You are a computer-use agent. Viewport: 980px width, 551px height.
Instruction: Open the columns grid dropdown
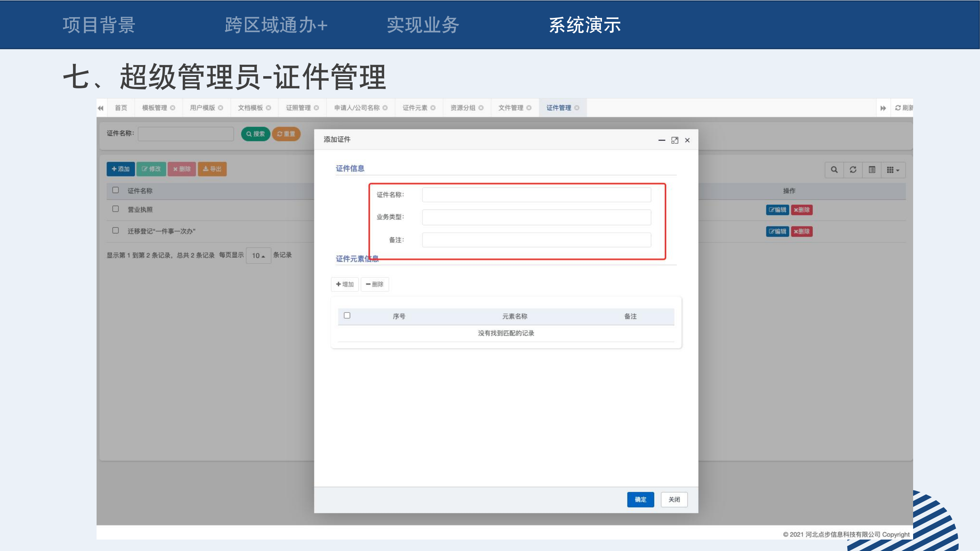coord(892,170)
